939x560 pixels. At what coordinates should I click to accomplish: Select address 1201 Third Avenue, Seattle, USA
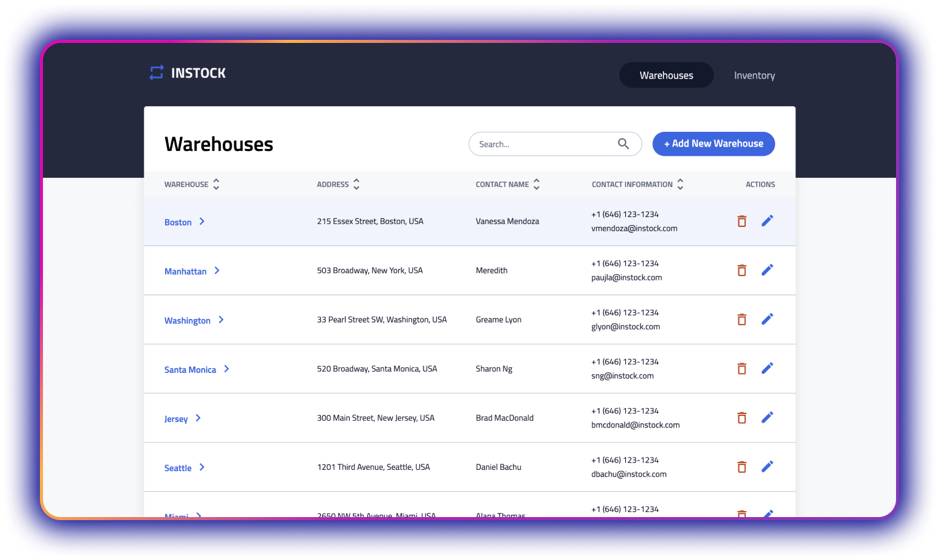pyautogui.click(x=373, y=467)
